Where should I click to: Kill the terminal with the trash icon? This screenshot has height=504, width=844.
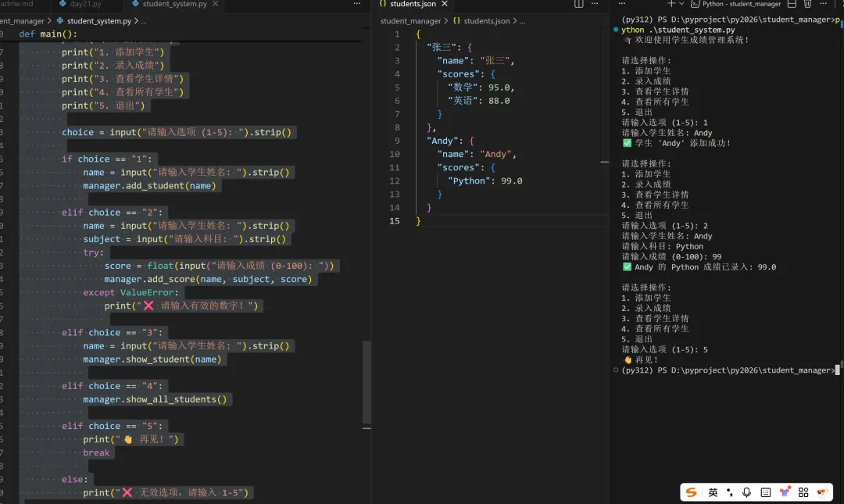pos(807,4)
